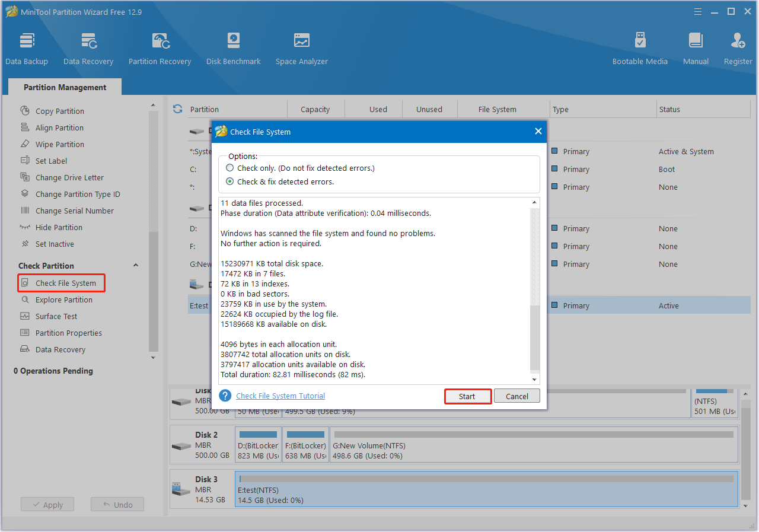Screen dimensions: 759x532
Task: Choose Hide Partition action
Action: tap(59, 227)
